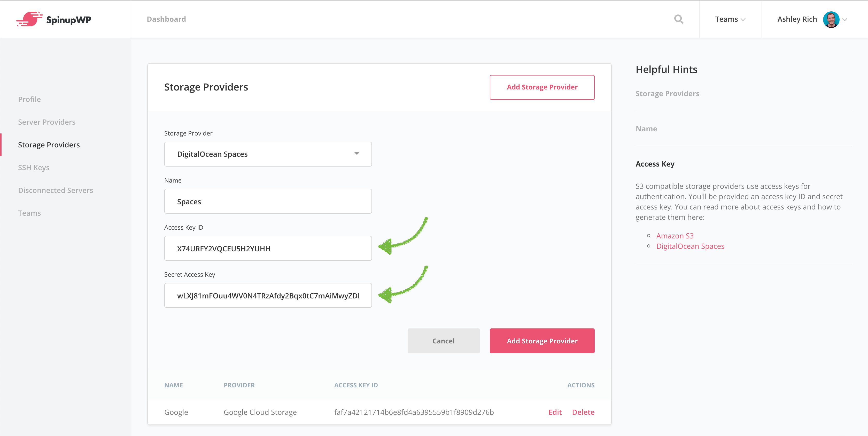Click the Google Cloud Storage provider cell
Screen dimensions: 868x436
(260, 412)
